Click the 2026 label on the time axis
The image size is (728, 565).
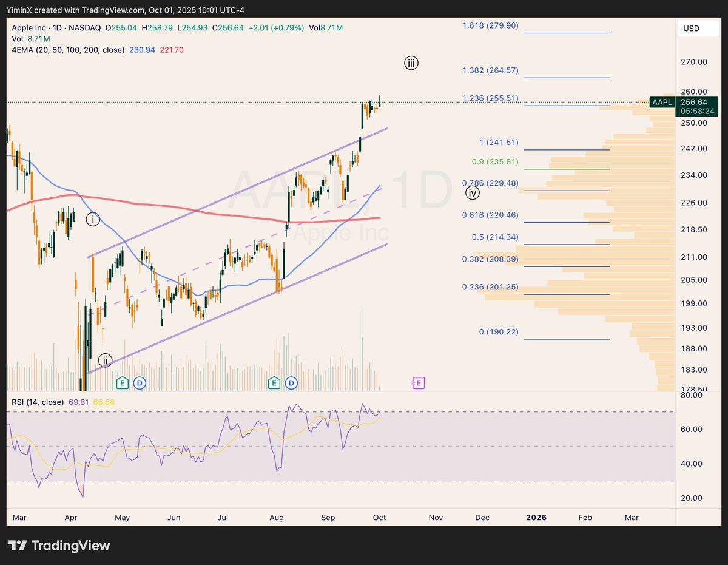point(536,518)
